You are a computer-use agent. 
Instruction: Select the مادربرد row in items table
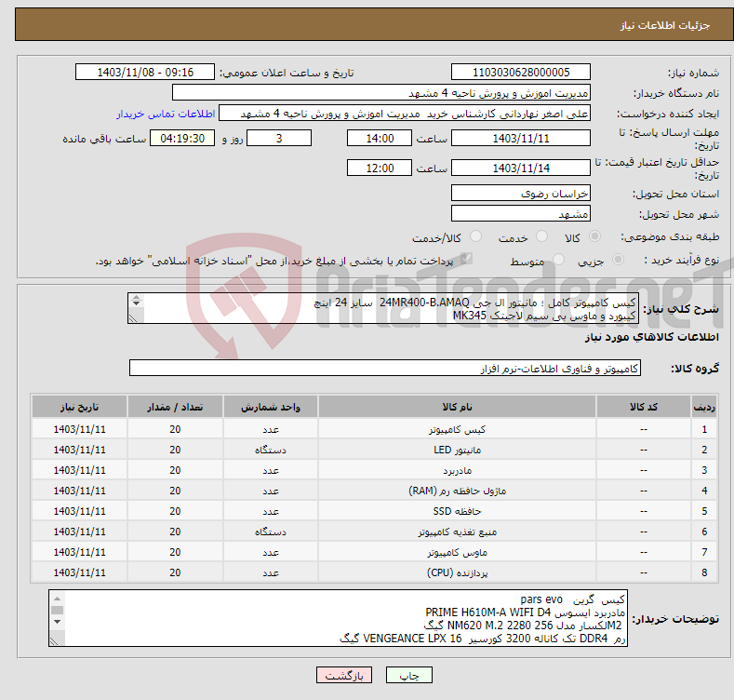462,470
